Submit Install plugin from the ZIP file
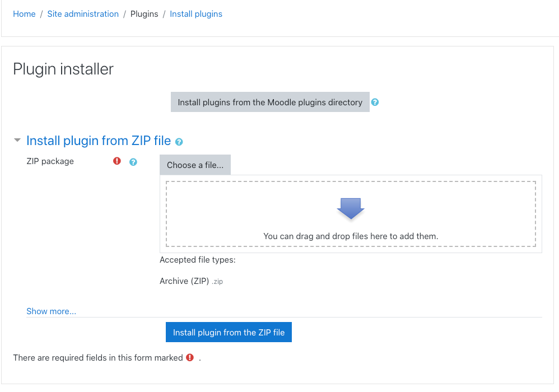 (x=229, y=332)
